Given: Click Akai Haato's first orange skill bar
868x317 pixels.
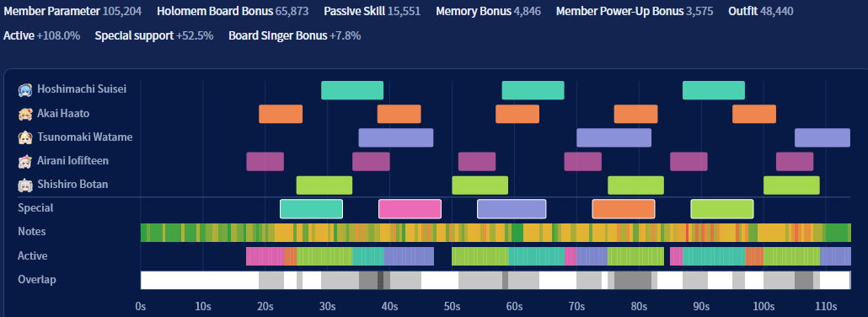Looking at the screenshot, I should pos(281,114).
